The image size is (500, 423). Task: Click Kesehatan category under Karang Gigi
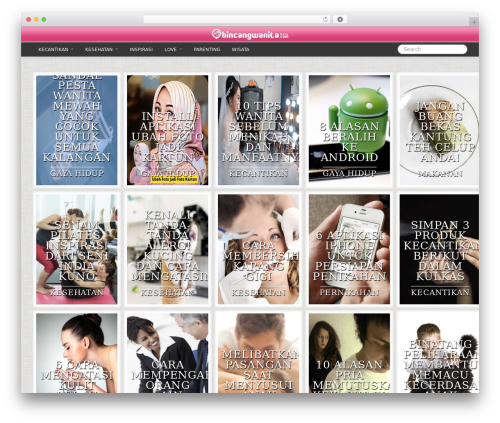(258, 293)
